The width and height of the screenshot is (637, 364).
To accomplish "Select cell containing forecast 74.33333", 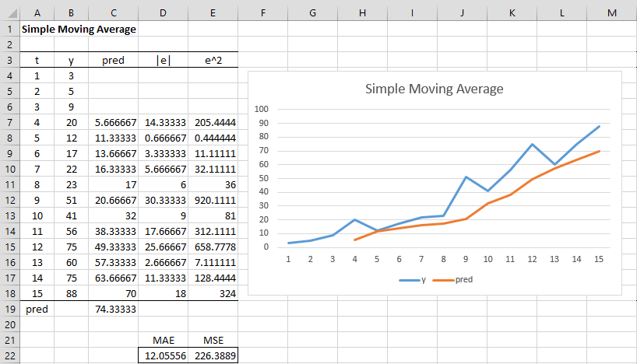I will pos(114,310).
